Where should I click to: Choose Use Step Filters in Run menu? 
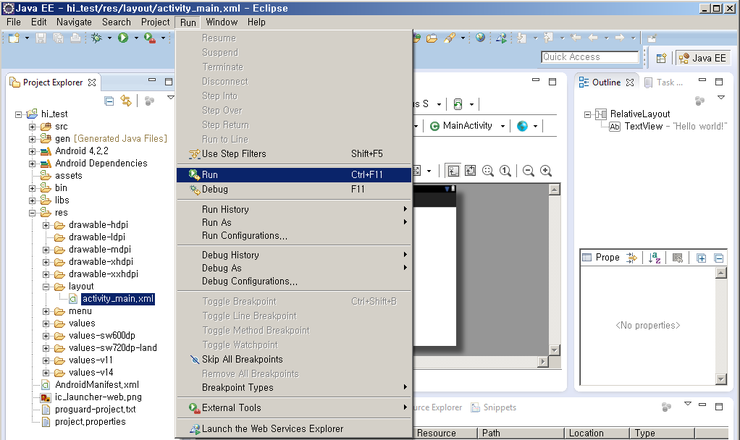[x=294, y=154]
